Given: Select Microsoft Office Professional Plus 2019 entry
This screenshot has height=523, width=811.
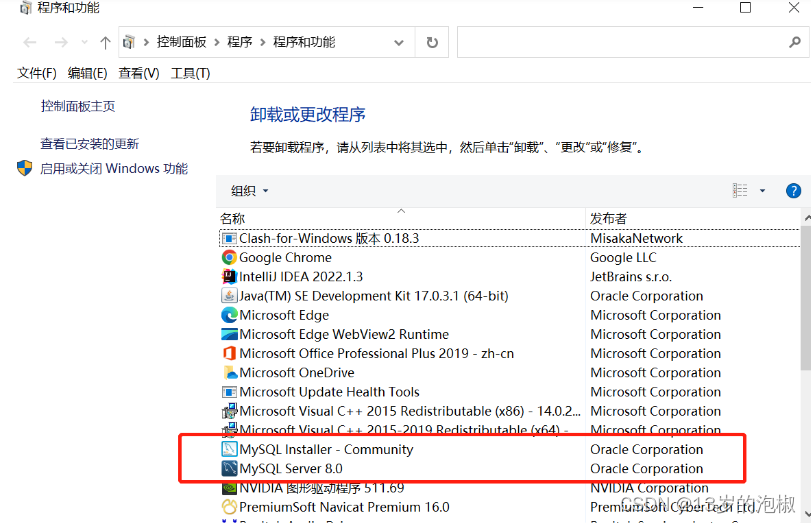Looking at the screenshot, I should (x=377, y=353).
